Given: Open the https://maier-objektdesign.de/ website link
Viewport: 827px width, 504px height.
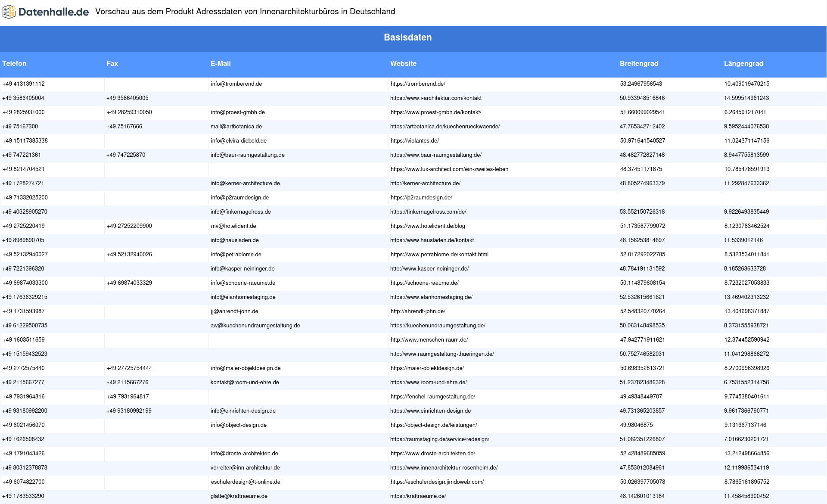Looking at the screenshot, I should (427, 368).
